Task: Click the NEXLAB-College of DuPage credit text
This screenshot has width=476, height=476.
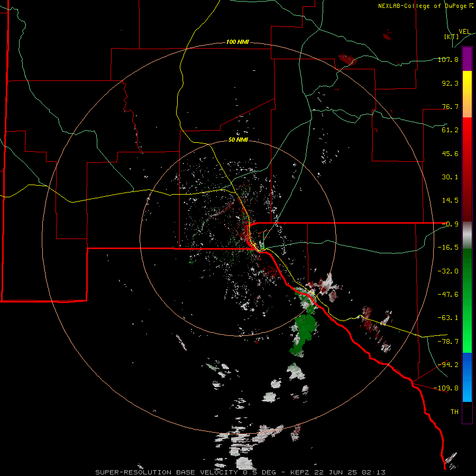Action: [x=426, y=6]
